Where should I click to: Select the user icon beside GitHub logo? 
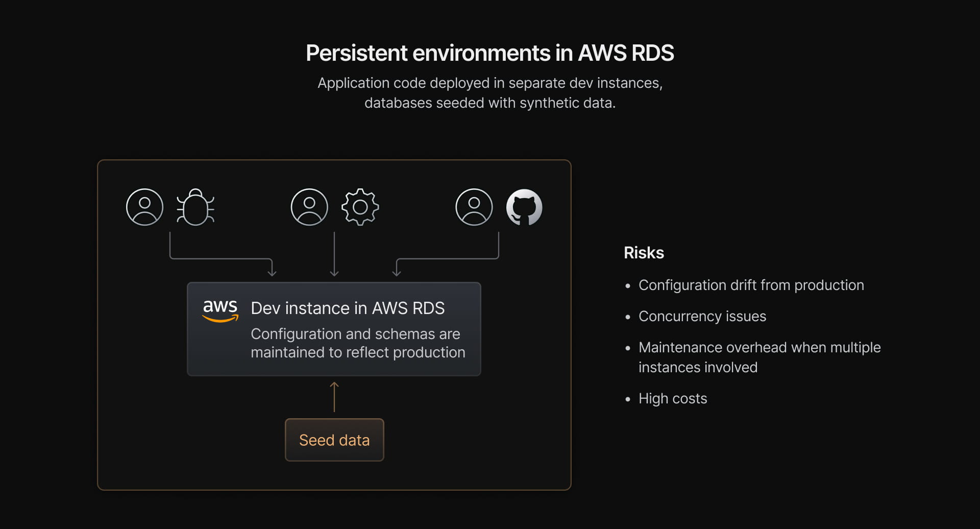(x=474, y=207)
